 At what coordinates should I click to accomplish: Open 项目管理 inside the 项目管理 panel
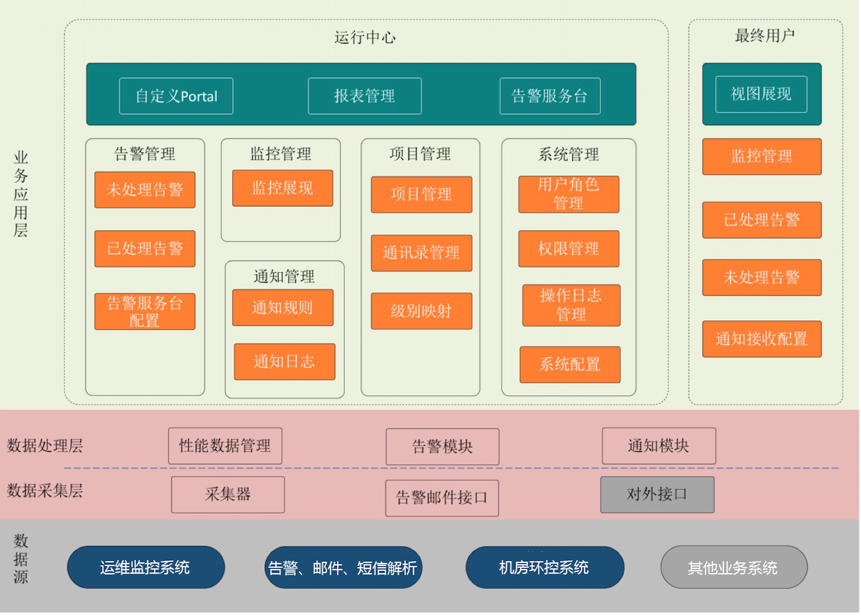[x=421, y=195]
